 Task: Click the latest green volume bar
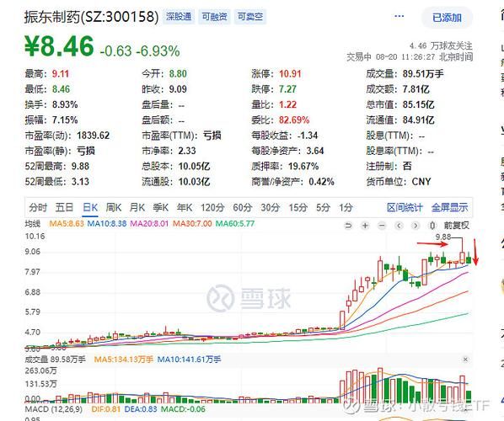[x=469, y=396]
